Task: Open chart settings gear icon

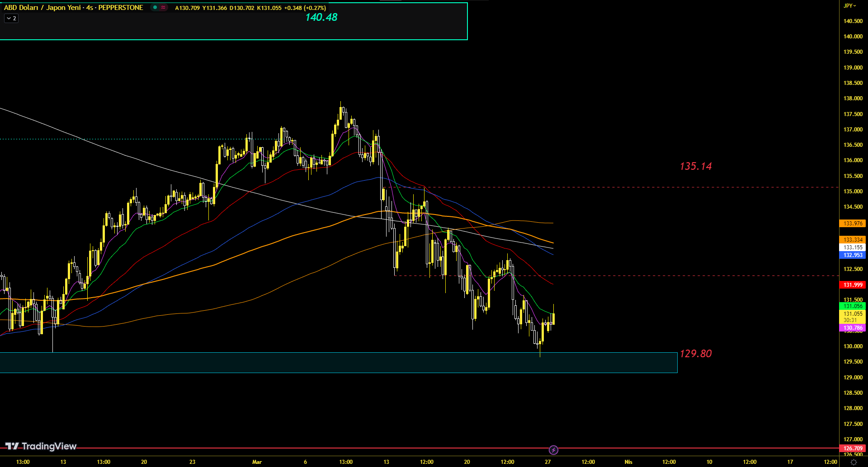Action: [x=854, y=462]
